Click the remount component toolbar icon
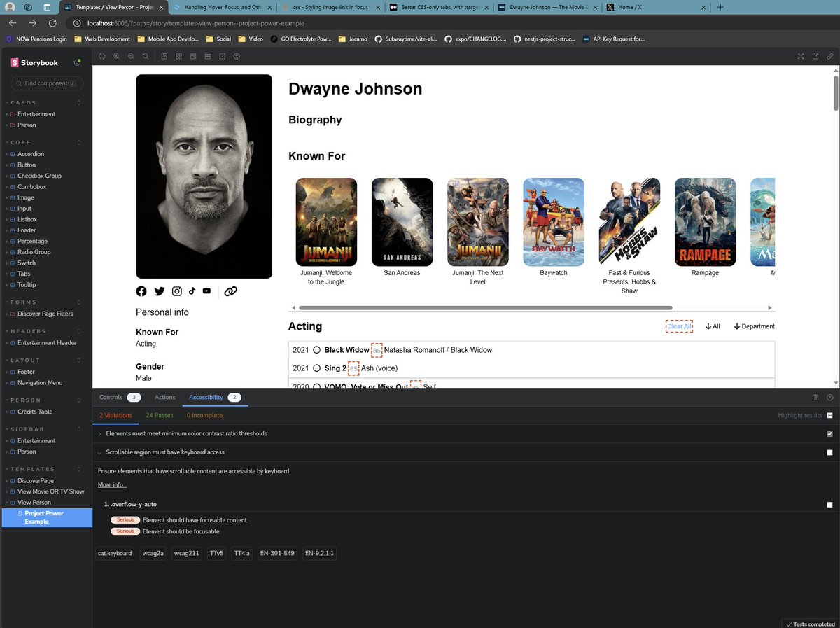Image resolution: width=840 pixels, height=628 pixels. pyautogui.click(x=101, y=56)
